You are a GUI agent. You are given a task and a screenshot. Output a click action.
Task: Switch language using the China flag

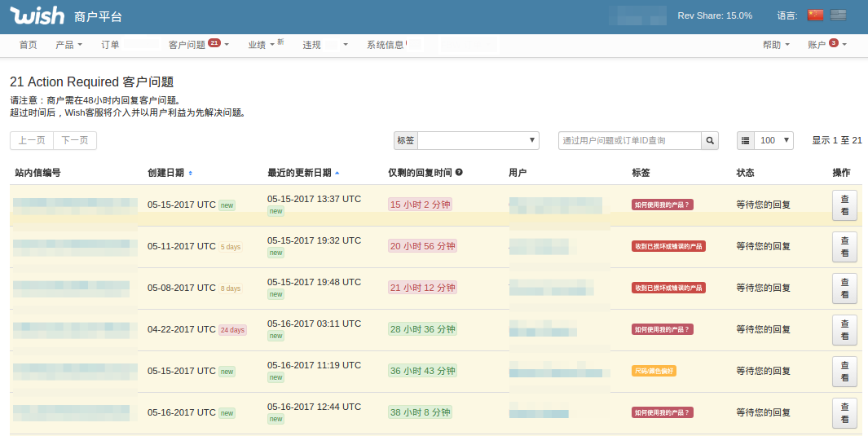(x=815, y=15)
